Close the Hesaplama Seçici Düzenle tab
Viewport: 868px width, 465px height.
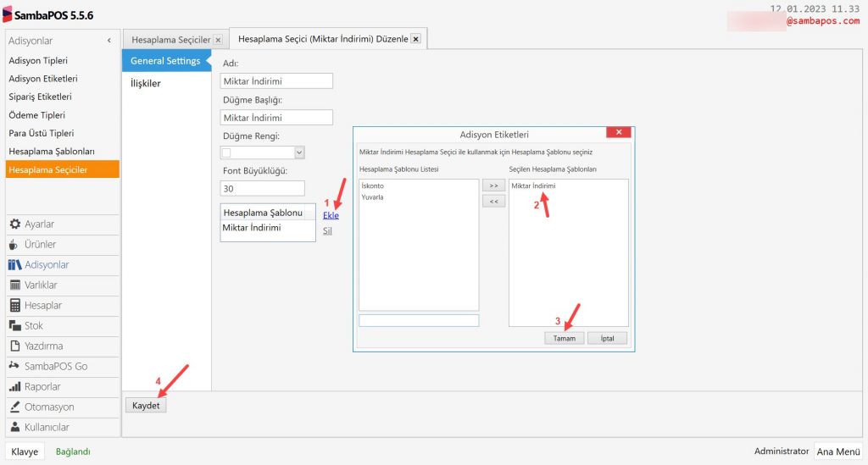point(415,39)
